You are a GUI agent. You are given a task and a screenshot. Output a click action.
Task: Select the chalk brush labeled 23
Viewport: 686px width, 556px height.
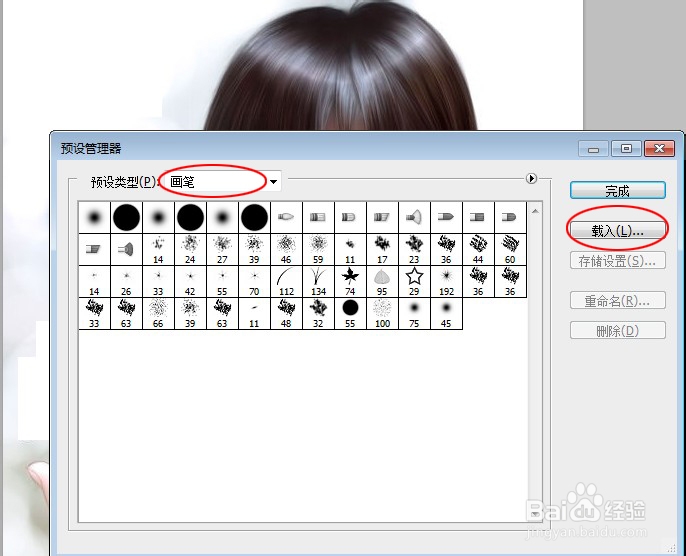click(414, 249)
